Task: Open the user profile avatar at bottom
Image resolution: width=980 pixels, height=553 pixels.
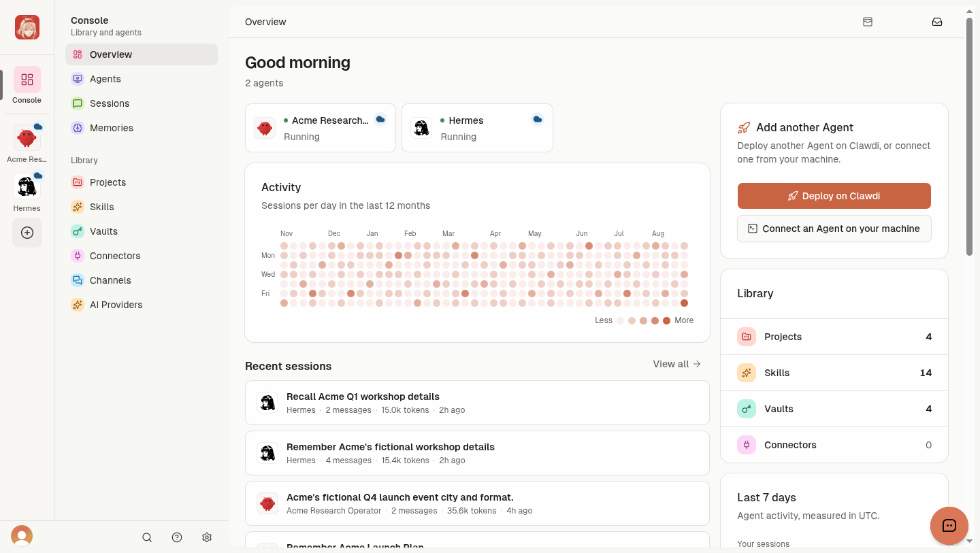Action: pyautogui.click(x=22, y=536)
